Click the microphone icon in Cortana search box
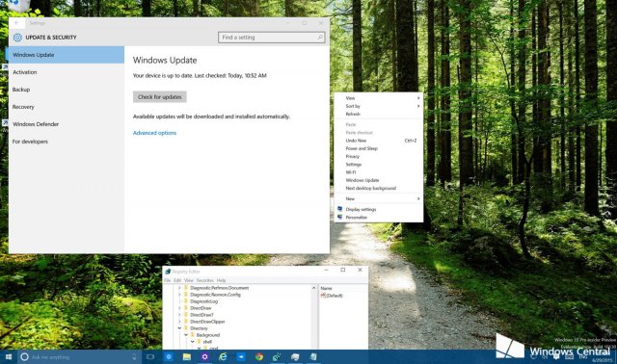Screen dimensions: 617x364 pyautogui.click(x=134, y=357)
